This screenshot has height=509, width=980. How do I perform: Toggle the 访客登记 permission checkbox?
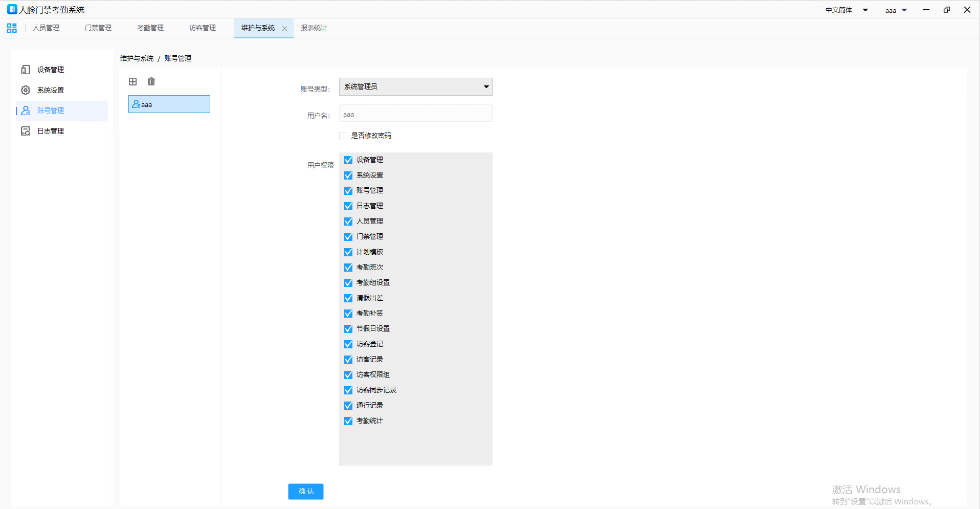348,344
